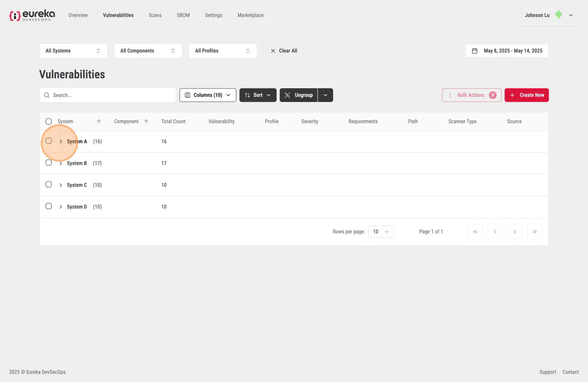The height and width of the screenshot is (382, 588).
Task: Click the calendar icon in date range
Action: pos(475,51)
